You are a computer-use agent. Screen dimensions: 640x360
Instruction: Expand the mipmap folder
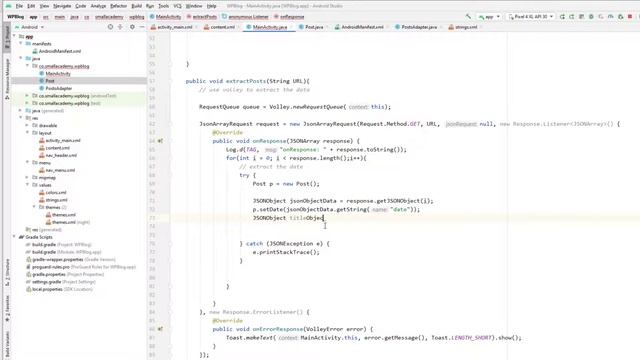27,178
